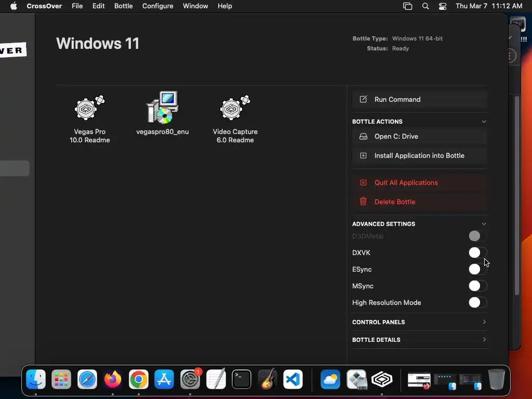The height and width of the screenshot is (399, 532).
Task: Enable the DXVK switch
Action: [x=478, y=252]
